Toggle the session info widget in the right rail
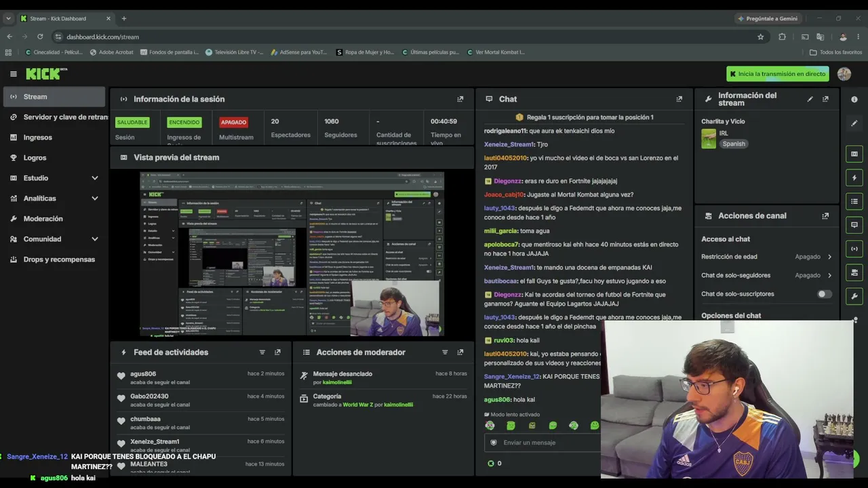Screen dimensions: 868x488 click(x=854, y=249)
